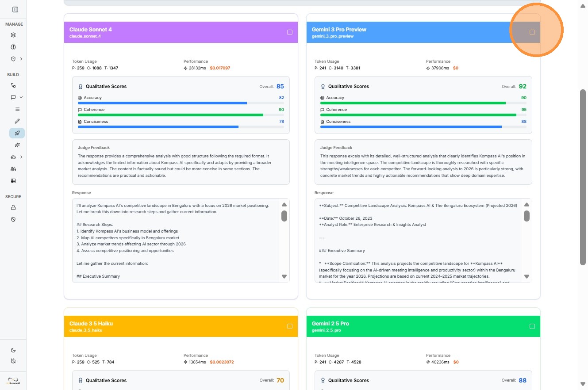Open the robot icon in the sidebar
The width and height of the screenshot is (588, 390).
click(x=13, y=157)
